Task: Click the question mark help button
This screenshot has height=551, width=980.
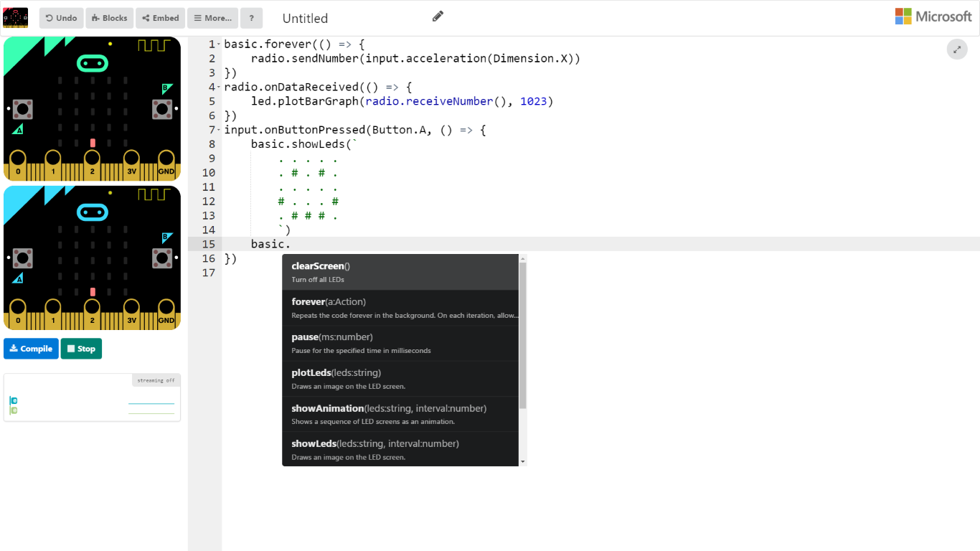Action: tap(251, 18)
